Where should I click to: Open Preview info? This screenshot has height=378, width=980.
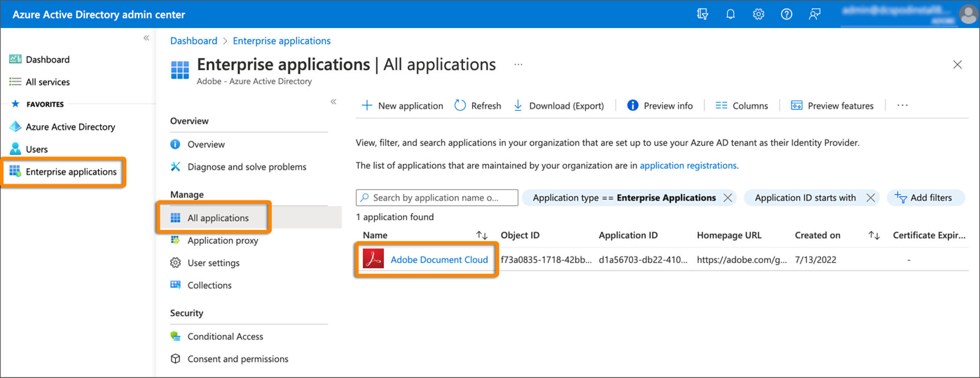click(x=660, y=106)
